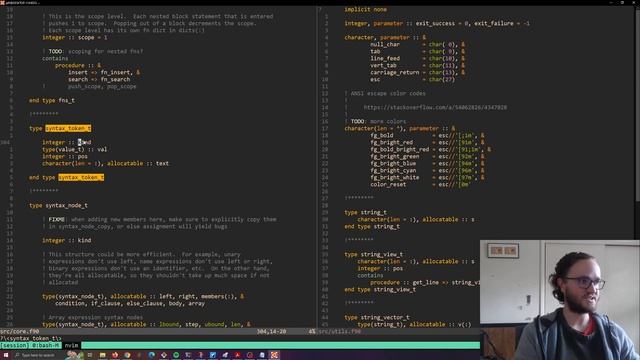Open Task View on the taskbar
The width and height of the screenshot is (640, 360).
pyautogui.click(x=90, y=355)
